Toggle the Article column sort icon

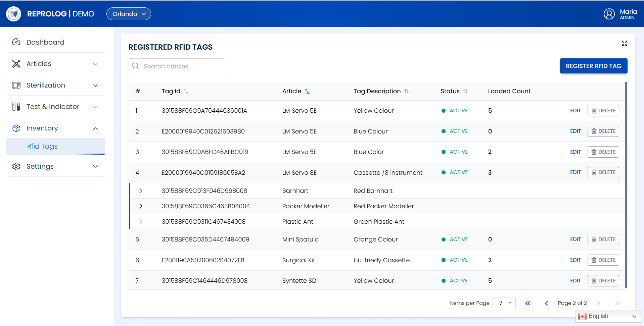tap(307, 91)
